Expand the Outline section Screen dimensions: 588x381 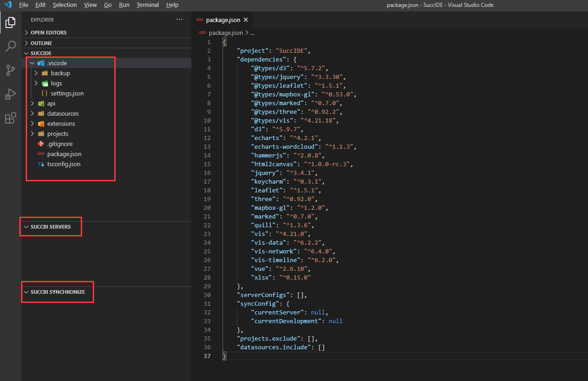41,43
